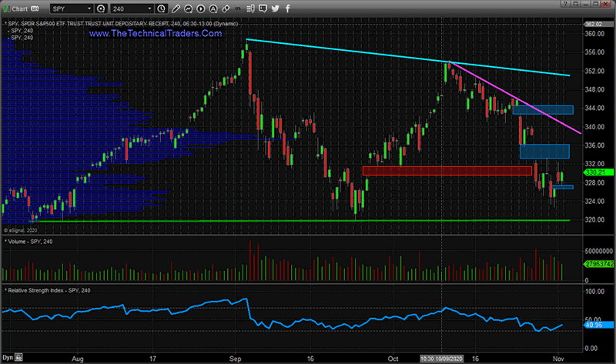
Task: Select the 10:30 10/09/2020 date marker
Action: (441, 359)
